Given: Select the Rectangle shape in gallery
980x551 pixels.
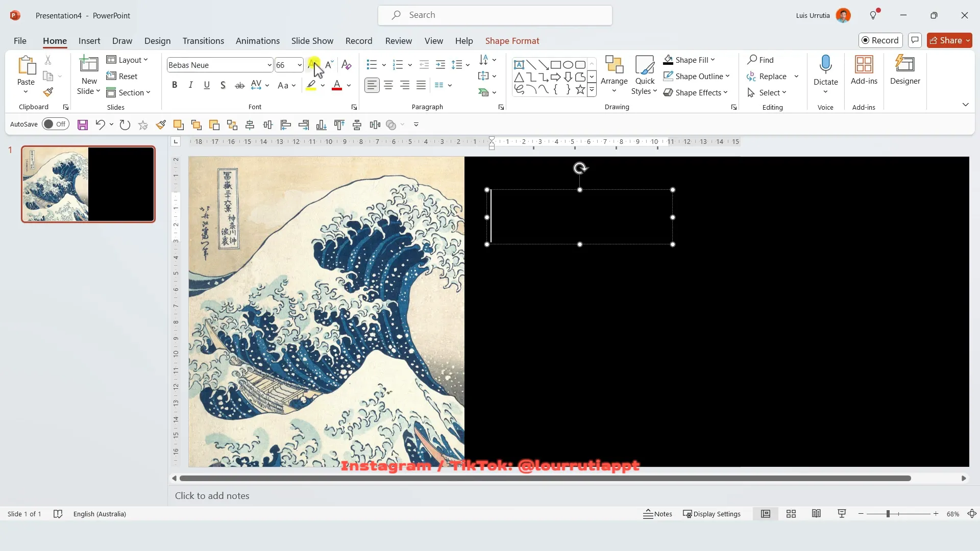Looking at the screenshot, I should coord(556,65).
